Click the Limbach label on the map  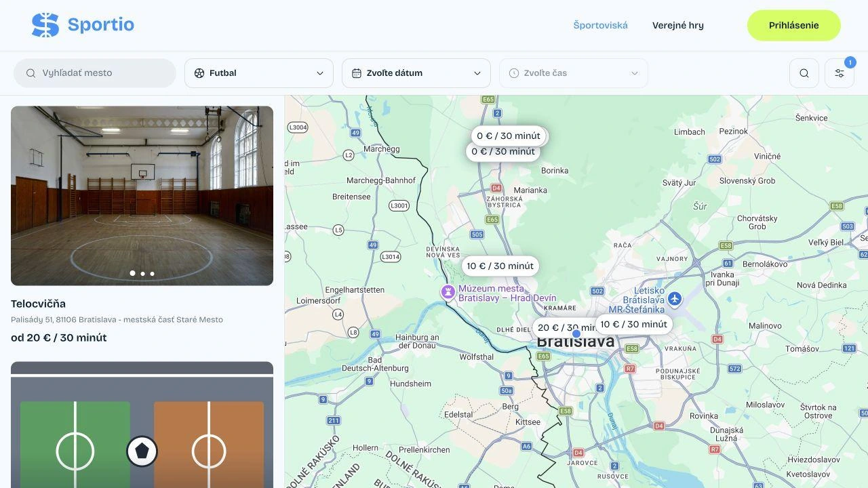(690, 132)
